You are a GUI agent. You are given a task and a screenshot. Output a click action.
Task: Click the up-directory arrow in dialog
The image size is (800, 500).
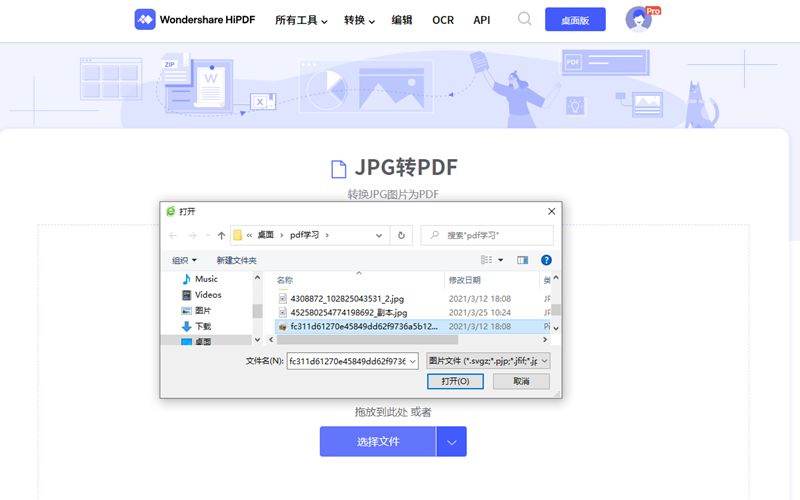pyautogui.click(x=221, y=236)
